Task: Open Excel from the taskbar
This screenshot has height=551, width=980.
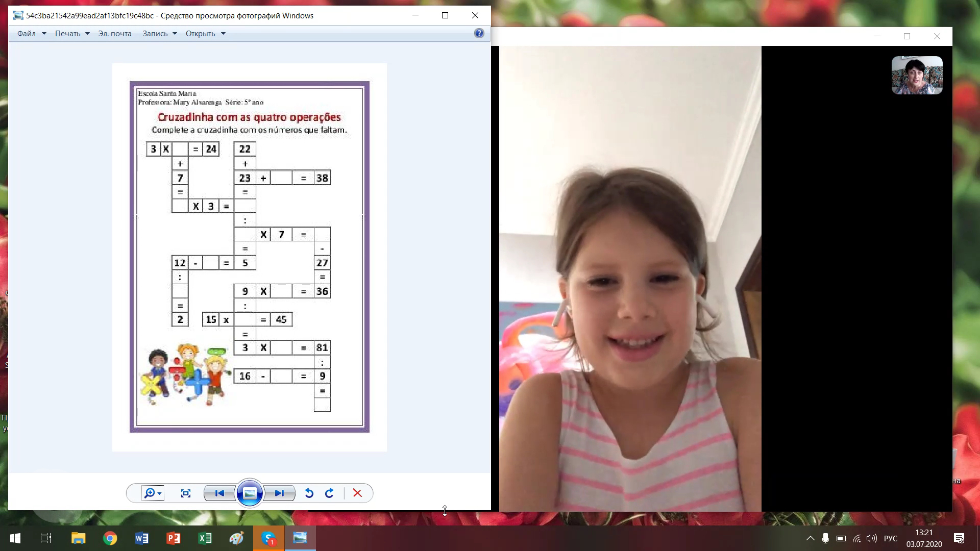Action: (x=205, y=538)
